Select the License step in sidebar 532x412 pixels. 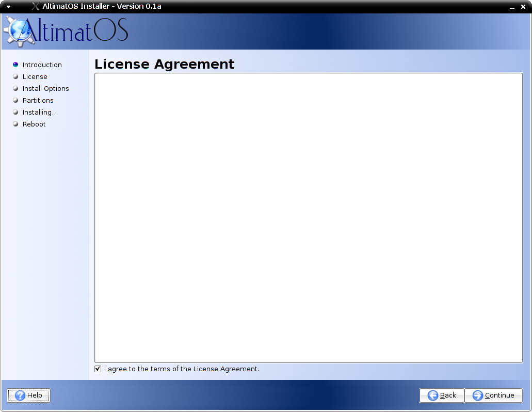click(35, 77)
